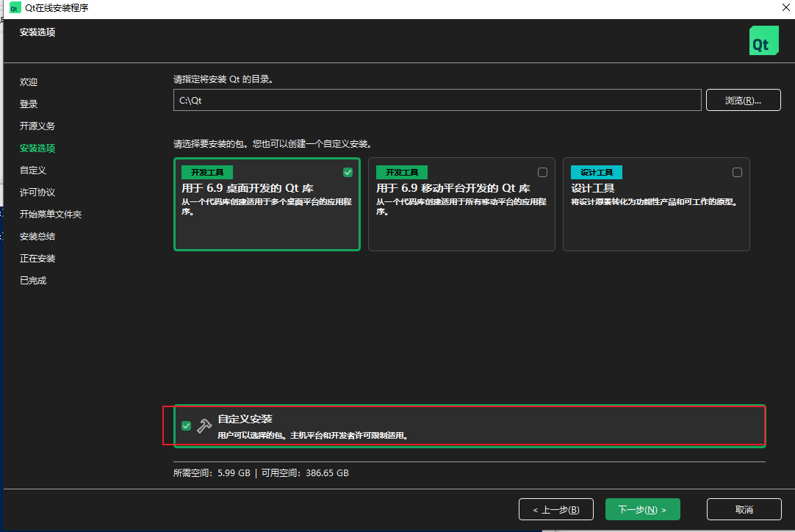Go to the 登录 sidebar step
The width and height of the screenshot is (795, 532).
tap(29, 104)
